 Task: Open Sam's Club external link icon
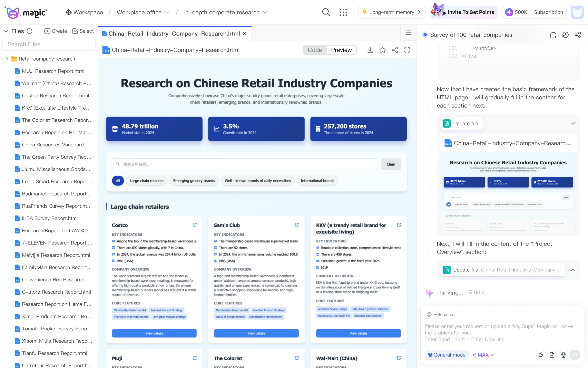coord(297,224)
